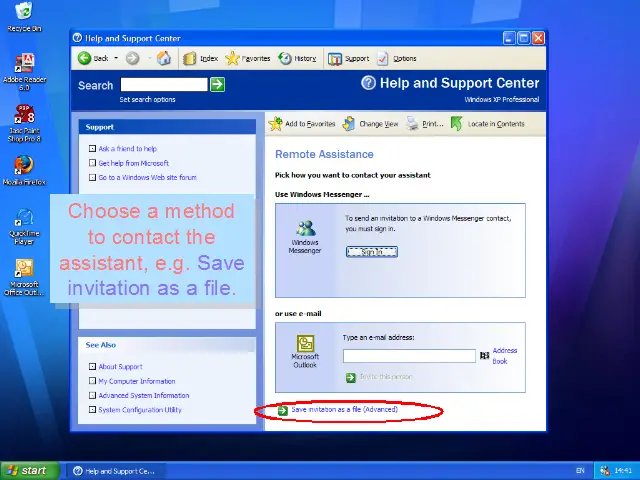Maximize the Help and Support Center window
Screen dimensions: 640x480
coord(523,38)
